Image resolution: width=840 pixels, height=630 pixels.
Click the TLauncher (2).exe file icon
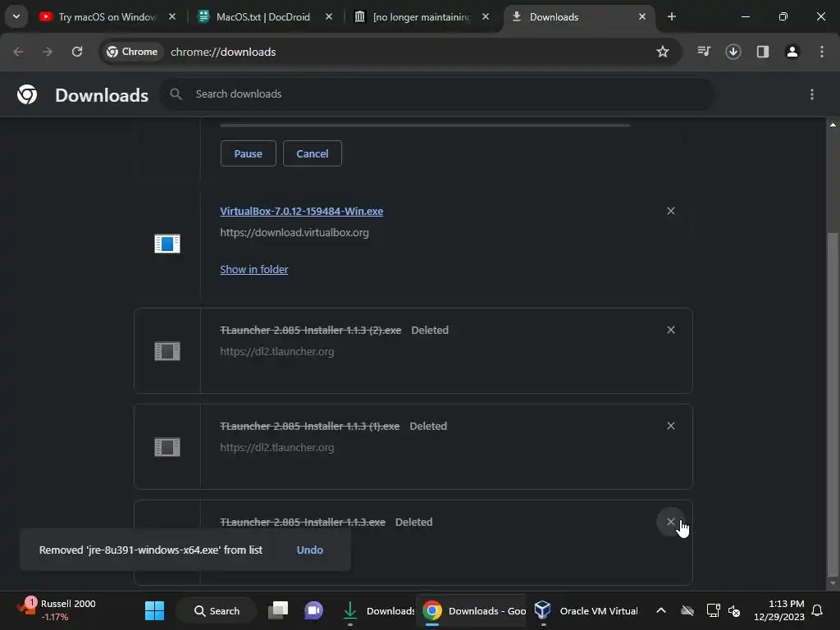tap(167, 351)
